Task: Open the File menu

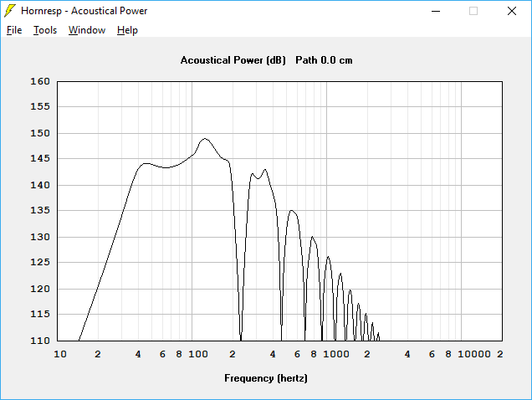Action: 14,30
